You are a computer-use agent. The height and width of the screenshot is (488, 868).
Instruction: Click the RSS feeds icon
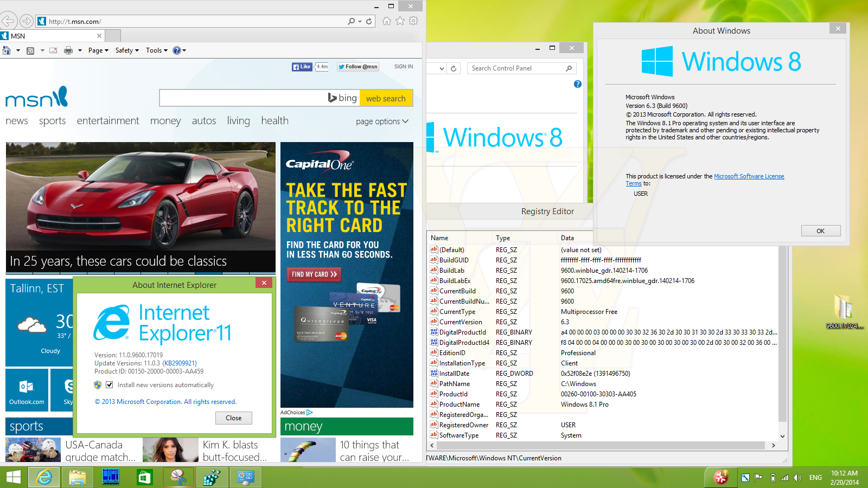(30, 50)
